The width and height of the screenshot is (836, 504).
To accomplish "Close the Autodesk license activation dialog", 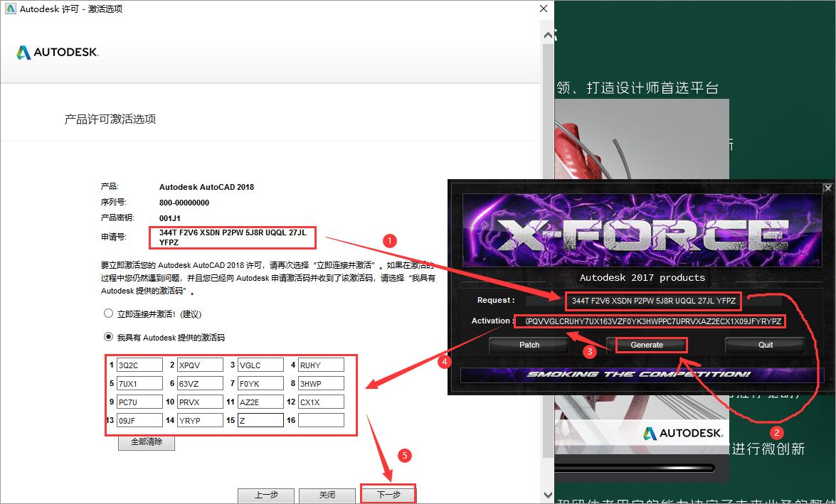I will coord(544,9).
